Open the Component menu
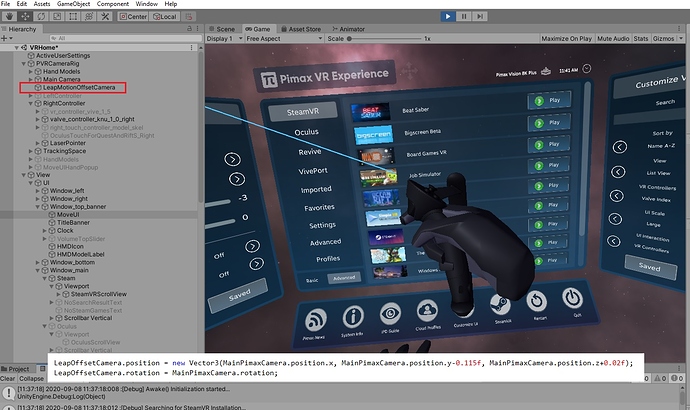Screen dimensions: 690x410 tap(113, 4)
